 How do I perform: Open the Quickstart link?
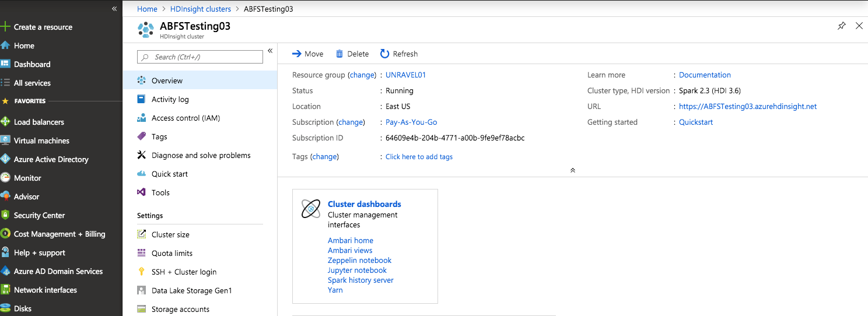pyautogui.click(x=696, y=122)
